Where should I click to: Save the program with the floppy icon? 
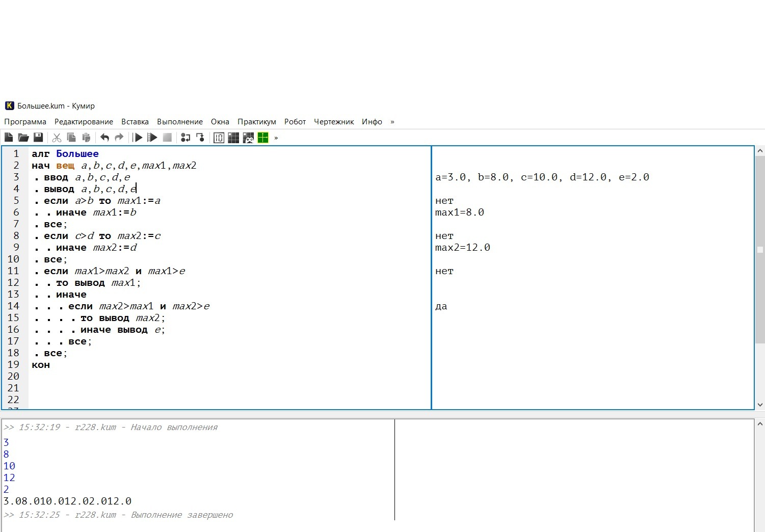click(x=38, y=138)
